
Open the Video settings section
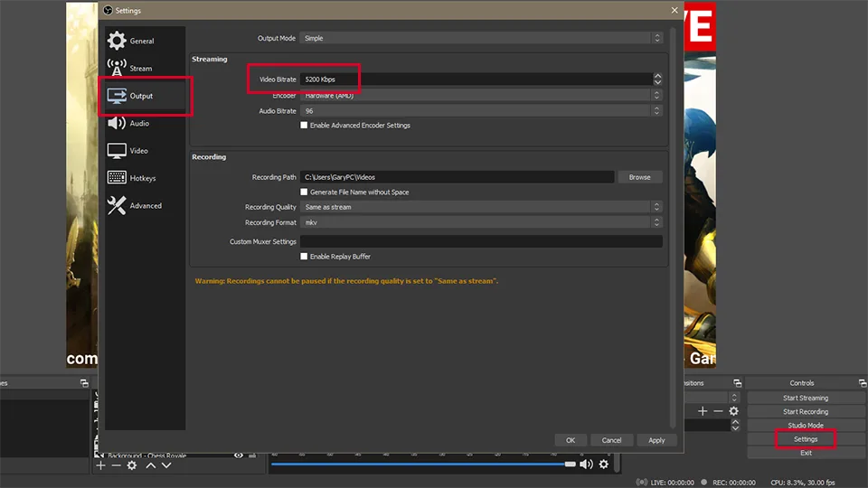[x=145, y=151]
